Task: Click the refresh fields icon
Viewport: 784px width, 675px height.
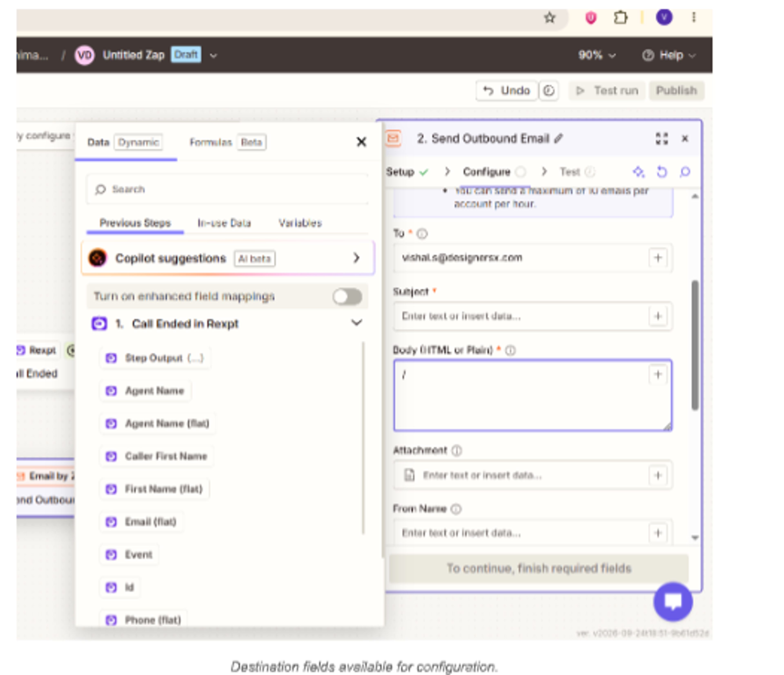Action: click(662, 172)
